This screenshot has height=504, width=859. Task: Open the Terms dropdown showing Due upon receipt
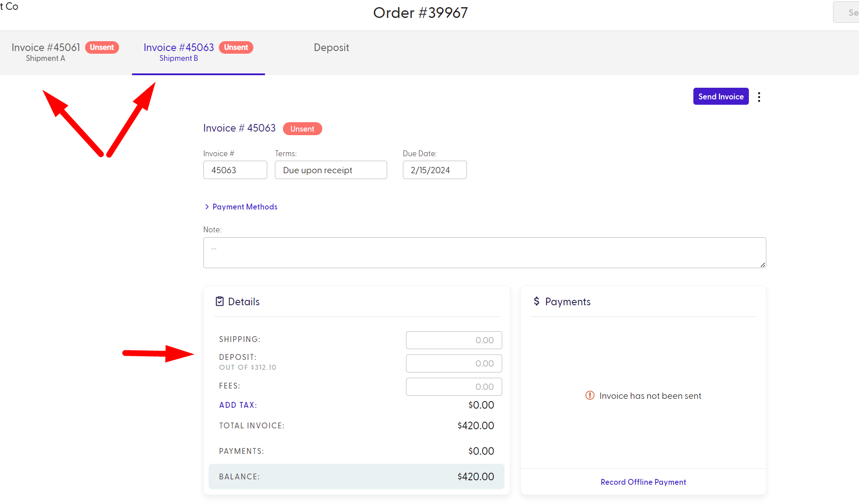coord(331,170)
